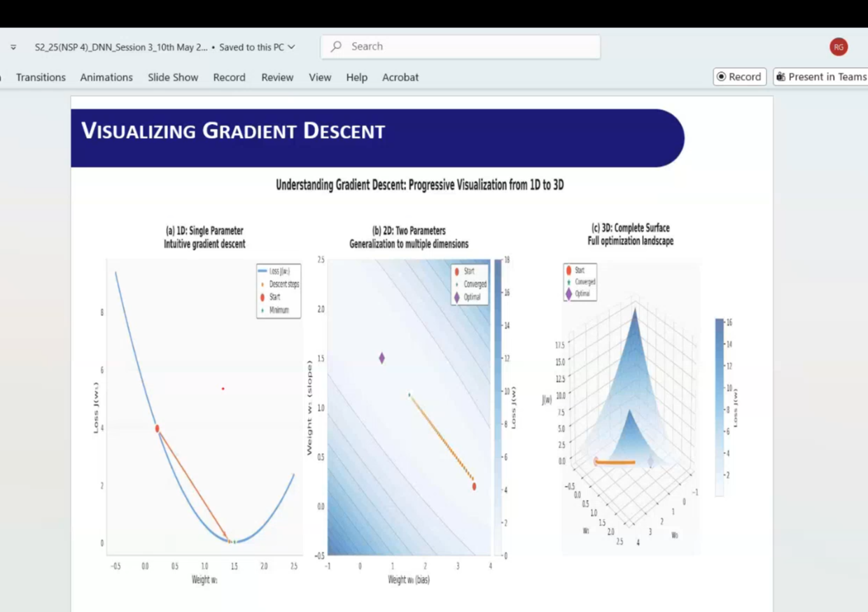Click the Weight w0 (bias) axis label
This screenshot has height=612, width=868.
tap(409, 580)
